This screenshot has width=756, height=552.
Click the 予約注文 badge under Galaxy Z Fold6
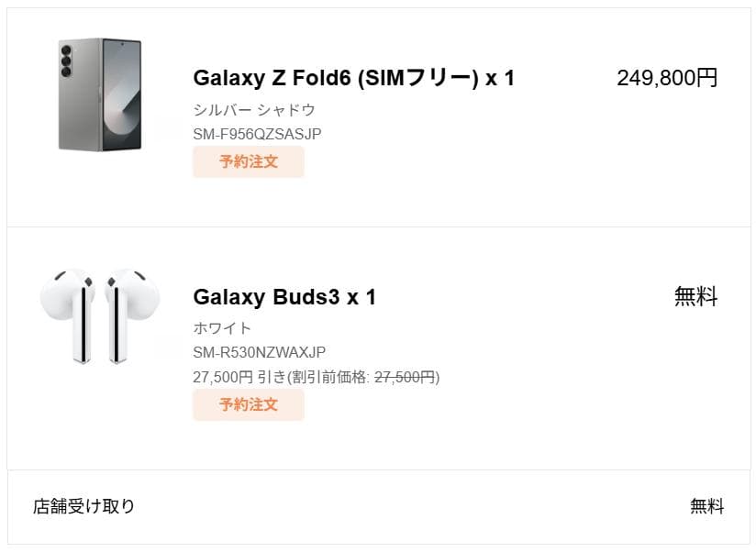click(248, 162)
